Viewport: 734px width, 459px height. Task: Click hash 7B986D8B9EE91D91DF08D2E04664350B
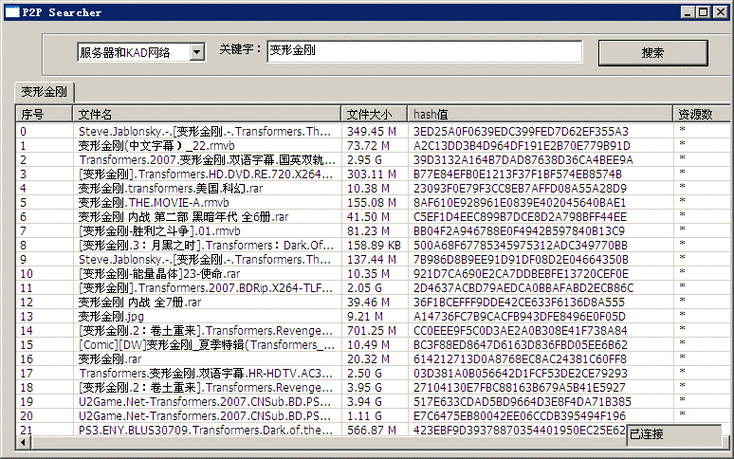(521, 259)
